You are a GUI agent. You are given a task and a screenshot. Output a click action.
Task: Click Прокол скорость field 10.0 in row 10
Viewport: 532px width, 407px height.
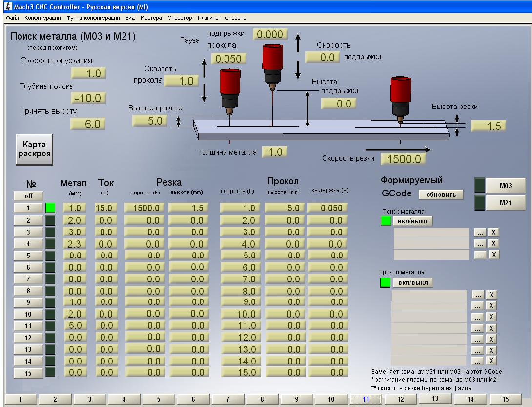tap(241, 314)
